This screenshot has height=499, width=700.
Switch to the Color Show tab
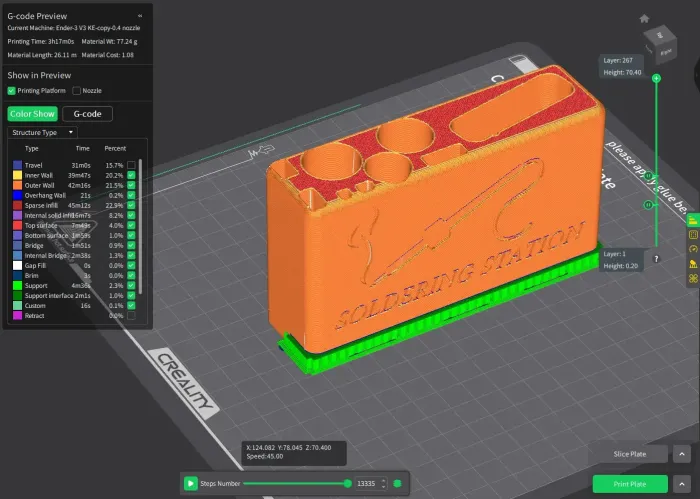[32, 114]
